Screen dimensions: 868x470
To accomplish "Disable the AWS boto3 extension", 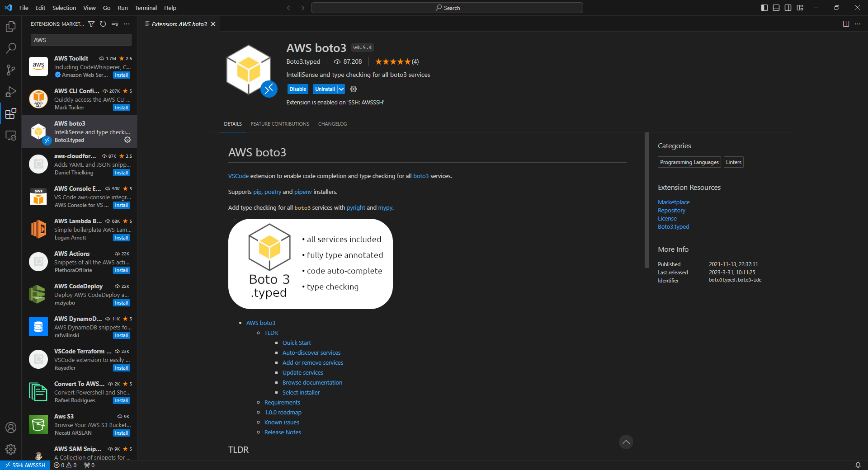I will click(297, 89).
